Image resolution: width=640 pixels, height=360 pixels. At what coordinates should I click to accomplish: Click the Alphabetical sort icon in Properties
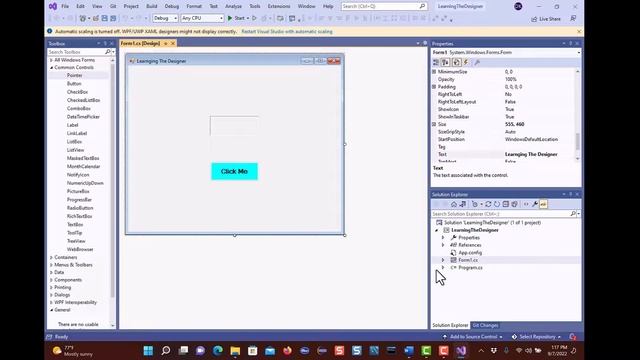click(445, 62)
